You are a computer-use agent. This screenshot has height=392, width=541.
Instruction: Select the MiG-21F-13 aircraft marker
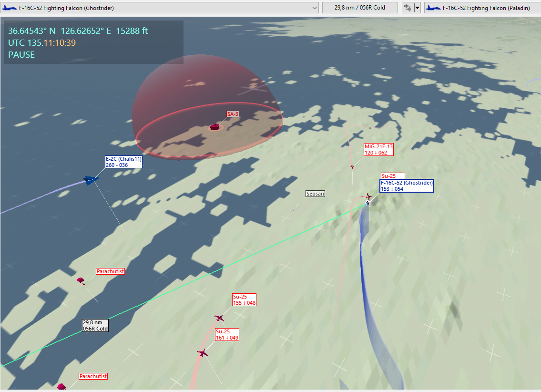click(352, 166)
